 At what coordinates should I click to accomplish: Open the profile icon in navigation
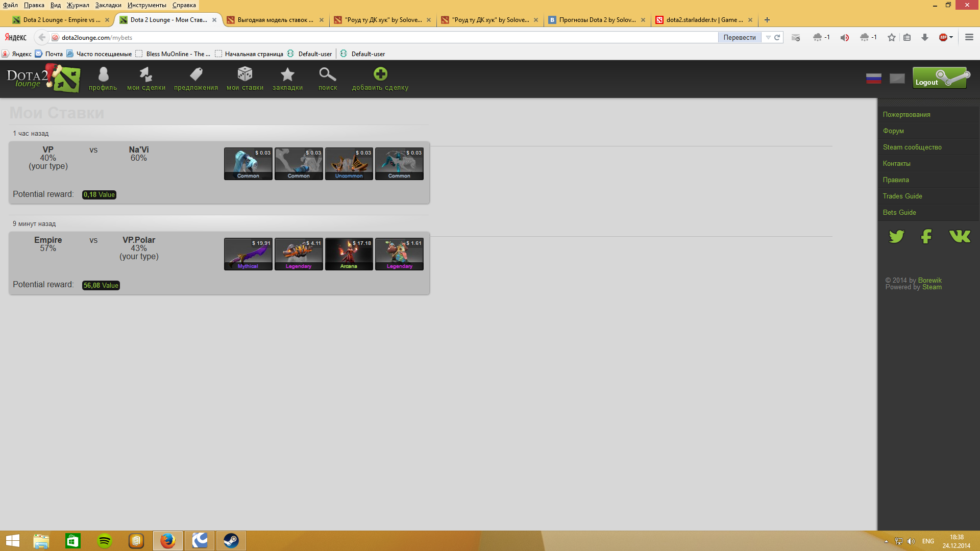[x=103, y=79]
